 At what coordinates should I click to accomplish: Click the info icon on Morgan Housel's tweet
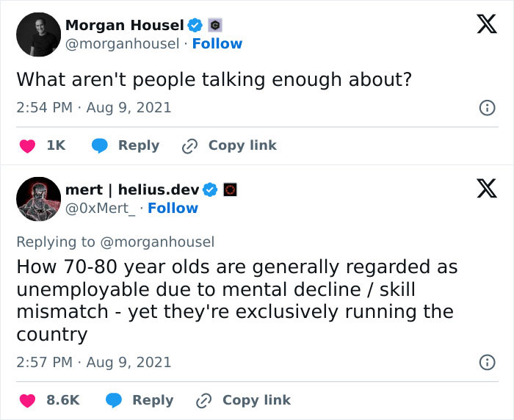tap(485, 108)
